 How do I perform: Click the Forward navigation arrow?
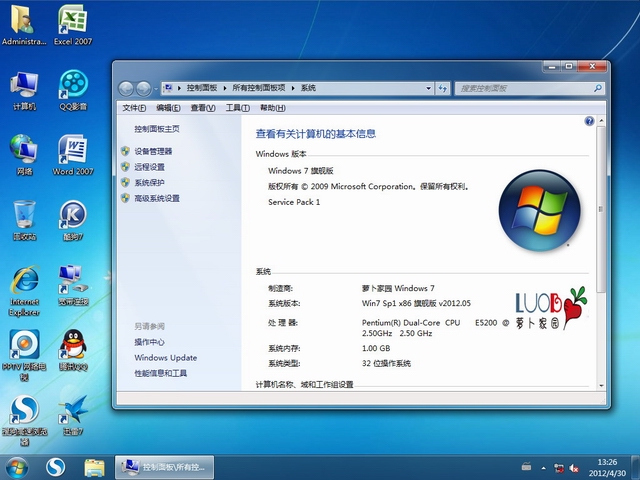pyautogui.click(x=143, y=89)
